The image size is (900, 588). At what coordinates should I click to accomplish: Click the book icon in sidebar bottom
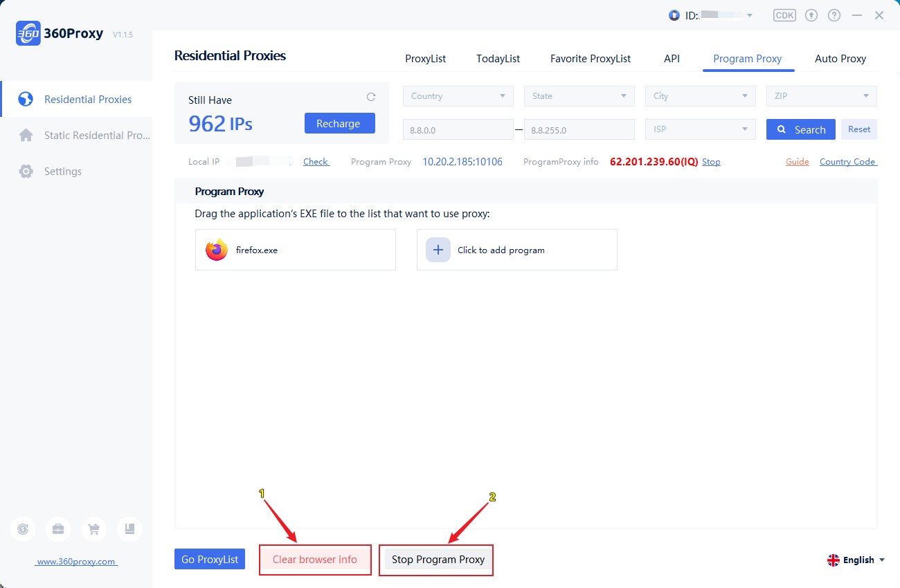point(129,529)
